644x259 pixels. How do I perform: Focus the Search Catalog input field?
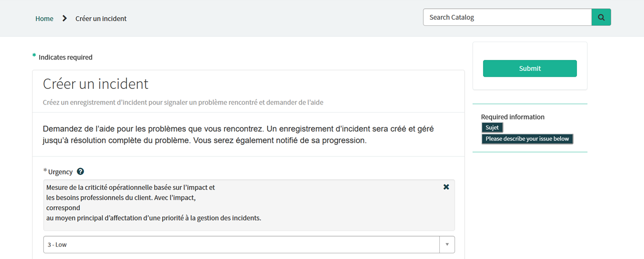tap(507, 17)
